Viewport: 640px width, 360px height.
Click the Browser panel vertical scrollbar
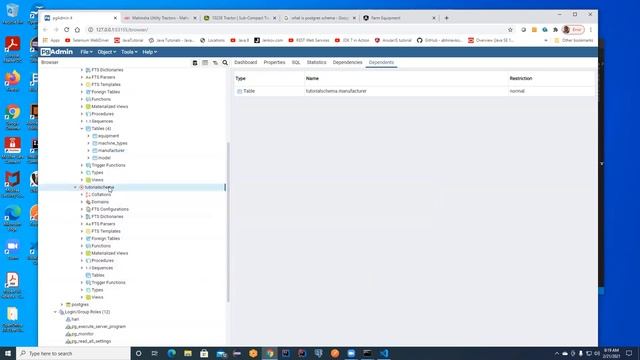pyautogui.click(x=228, y=222)
